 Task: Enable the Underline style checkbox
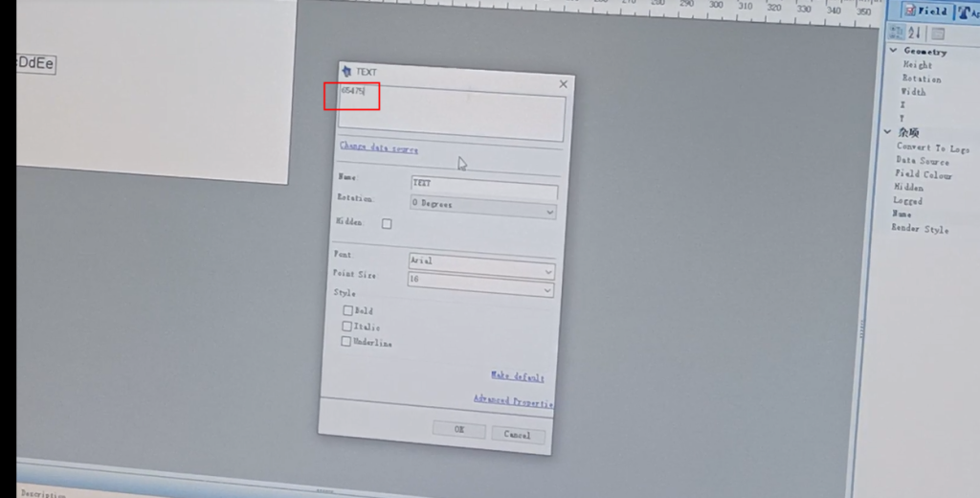coord(345,342)
